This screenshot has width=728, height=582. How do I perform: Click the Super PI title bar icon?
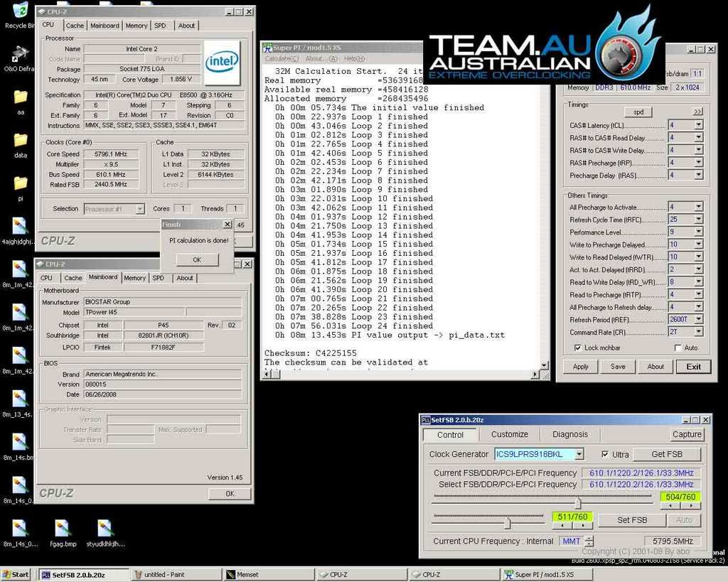click(x=267, y=48)
